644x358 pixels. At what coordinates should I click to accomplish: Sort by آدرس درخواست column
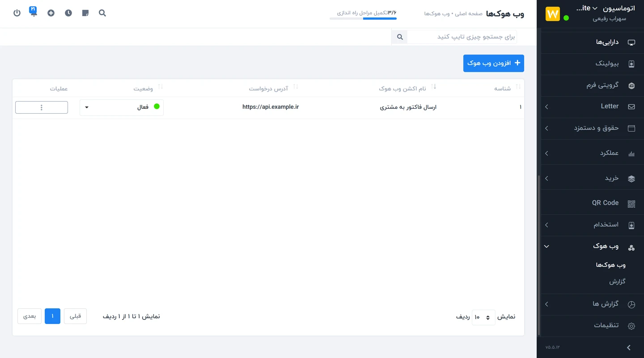[x=296, y=86]
